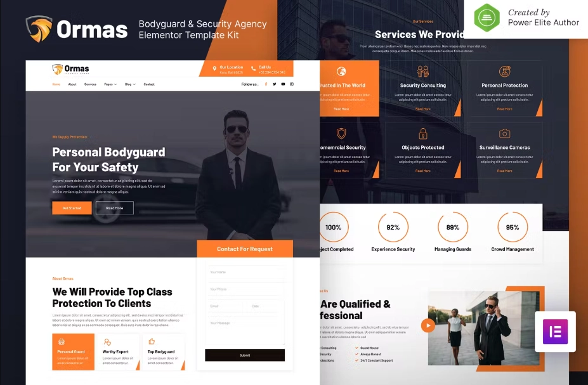This screenshot has width=588, height=385.
Task: Open the Twitter follow icon
Action: (x=275, y=84)
